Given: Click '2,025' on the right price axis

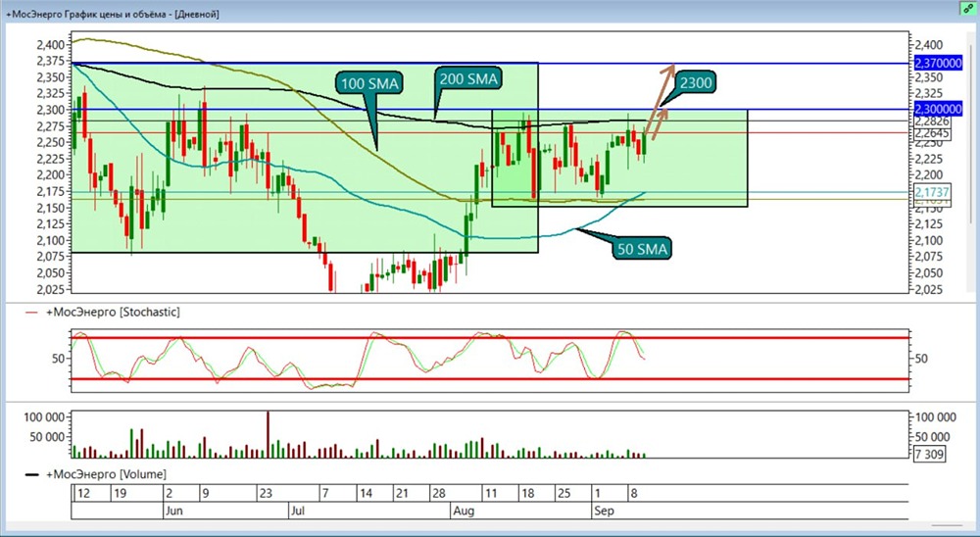Looking at the screenshot, I should 928,289.
